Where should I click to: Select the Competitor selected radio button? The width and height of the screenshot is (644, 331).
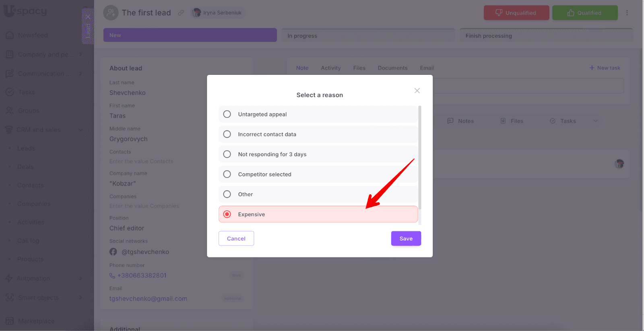227,174
